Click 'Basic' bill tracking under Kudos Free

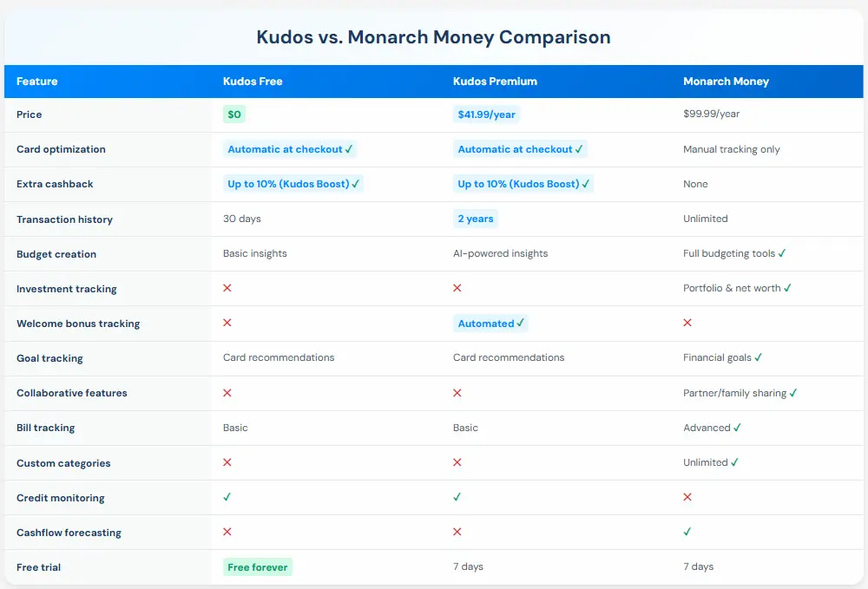235,428
